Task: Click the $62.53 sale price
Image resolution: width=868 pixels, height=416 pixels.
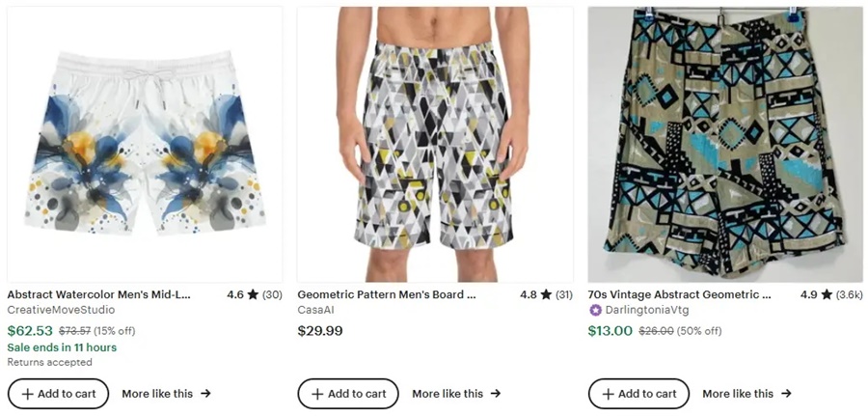Action: pyautogui.click(x=30, y=331)
